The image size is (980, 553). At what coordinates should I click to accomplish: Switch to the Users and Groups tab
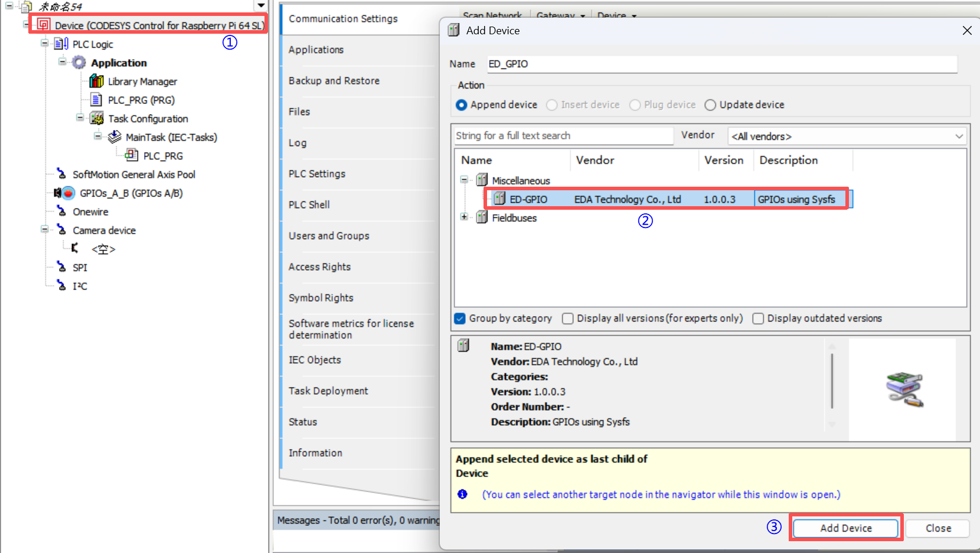point(329,236)
